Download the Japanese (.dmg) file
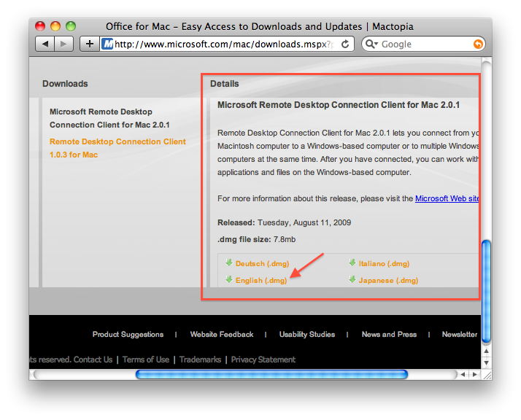This screenshot has width=521, height=420. tap(388, 281)
